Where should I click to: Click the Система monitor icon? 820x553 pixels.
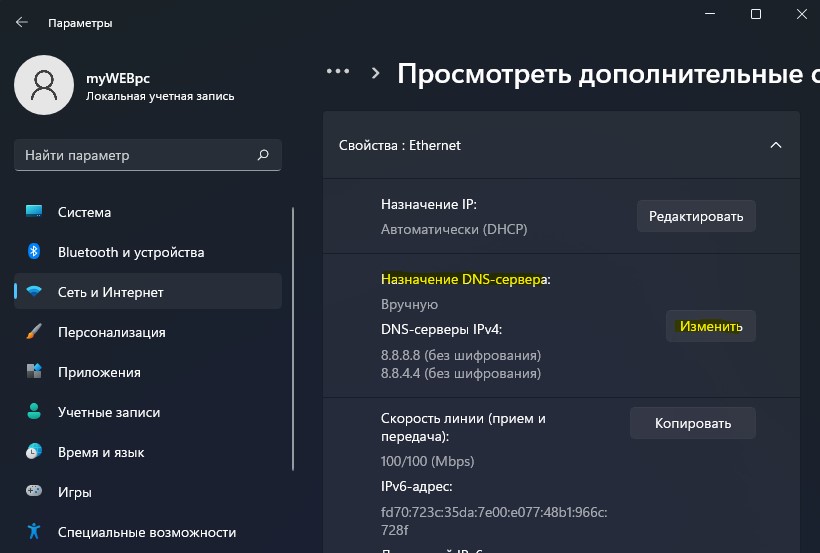[34, 211]
